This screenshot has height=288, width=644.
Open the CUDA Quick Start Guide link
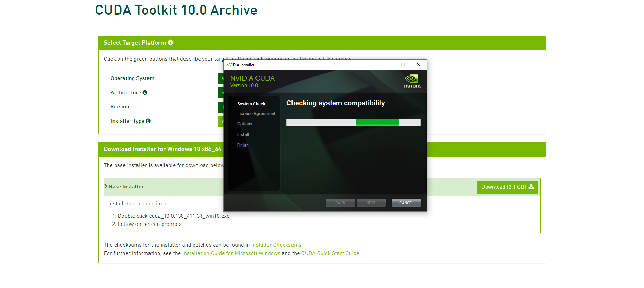(330, 253)
